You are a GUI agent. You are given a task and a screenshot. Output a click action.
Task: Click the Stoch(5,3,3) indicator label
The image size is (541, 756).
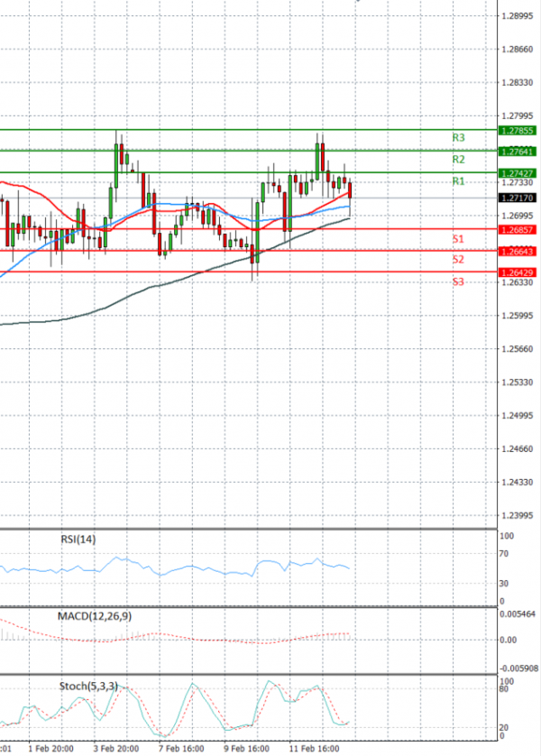(88, 687)
